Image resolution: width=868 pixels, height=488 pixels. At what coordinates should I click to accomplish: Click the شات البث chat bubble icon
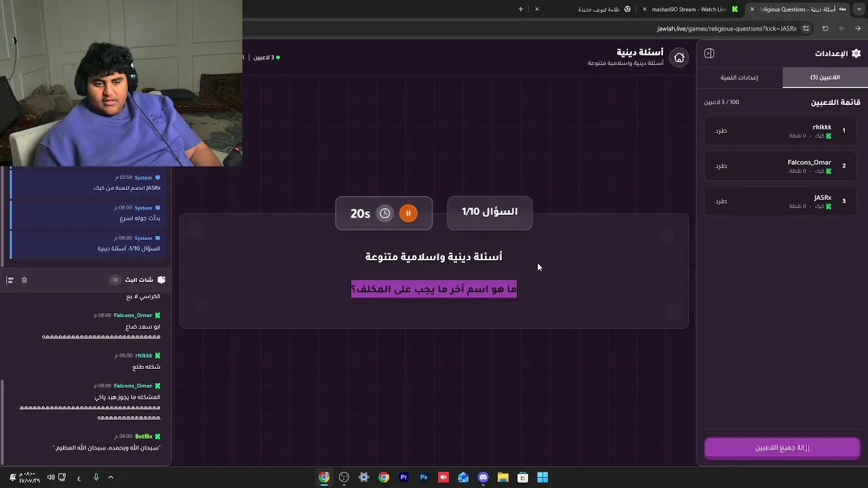[x=161, y=280]
